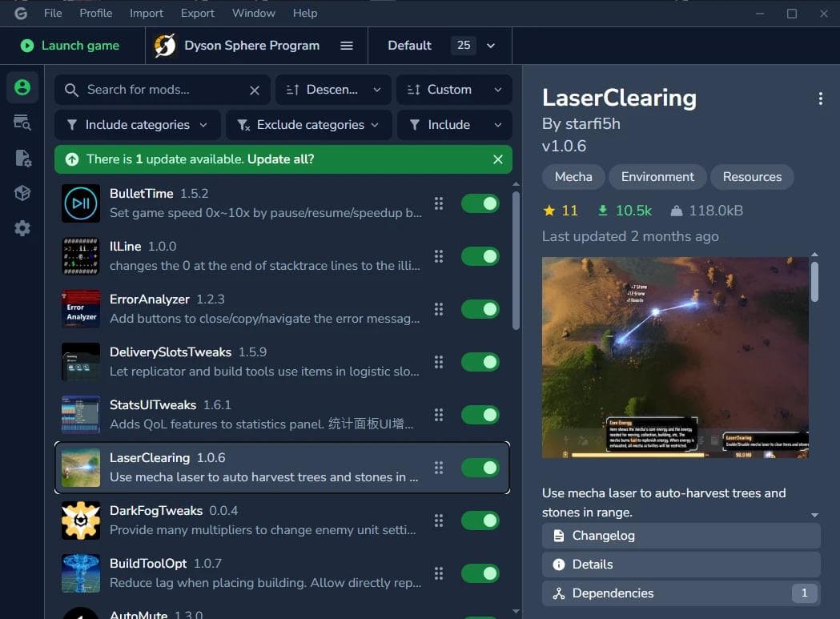The height and width of the screenshot is (619, 840).
Task: Open the settings gear sidebar icon
Action: pyautogui.click(x=22, y=228)
